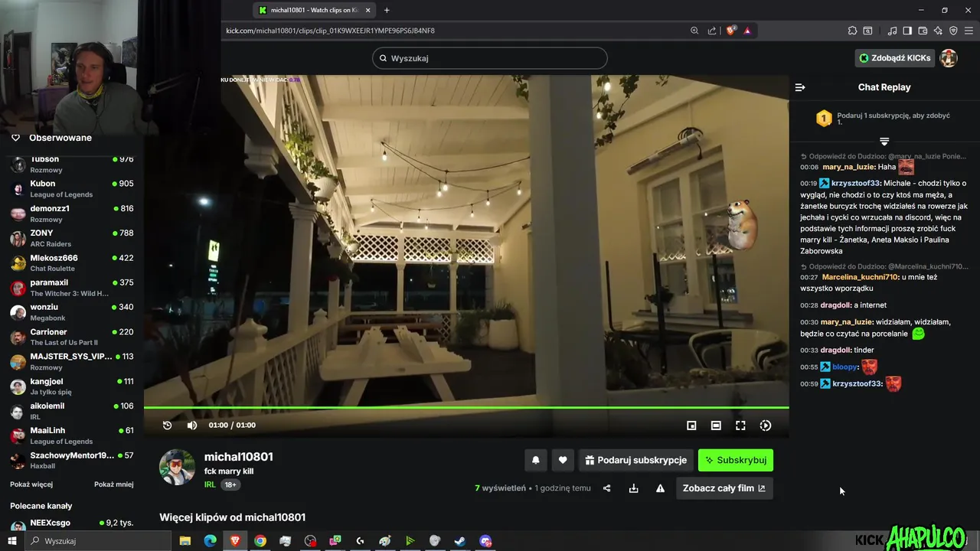Download the clip with download icon
The height and width of the screenshot is (551, 980).
click(634, 488)
